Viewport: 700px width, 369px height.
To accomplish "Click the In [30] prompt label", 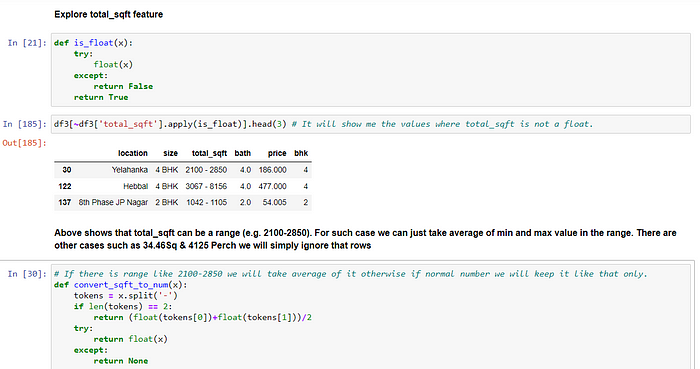I will click(27, 274).
